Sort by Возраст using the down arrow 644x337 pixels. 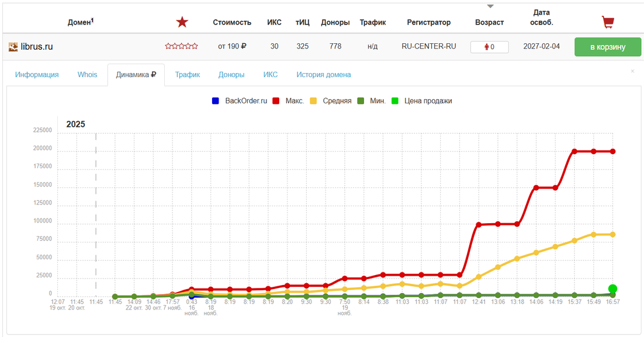[x=490, y=6]
